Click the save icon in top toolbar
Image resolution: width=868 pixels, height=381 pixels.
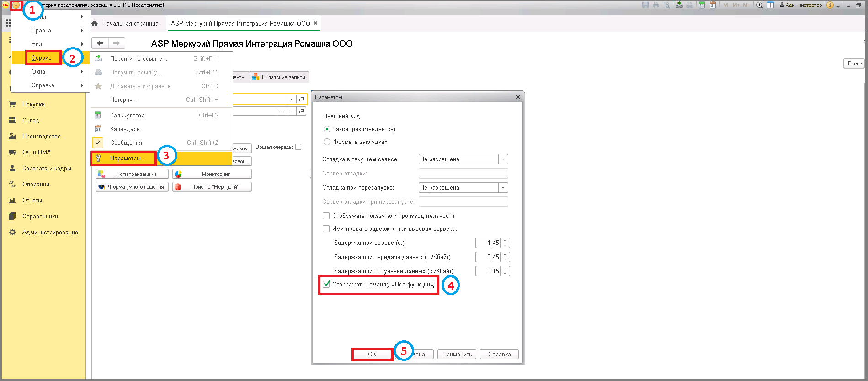pos(645,5)
